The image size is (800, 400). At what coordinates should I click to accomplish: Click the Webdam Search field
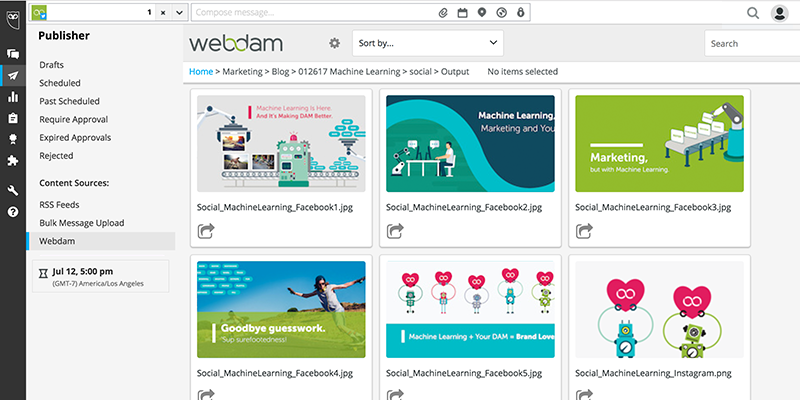[752, 43]
